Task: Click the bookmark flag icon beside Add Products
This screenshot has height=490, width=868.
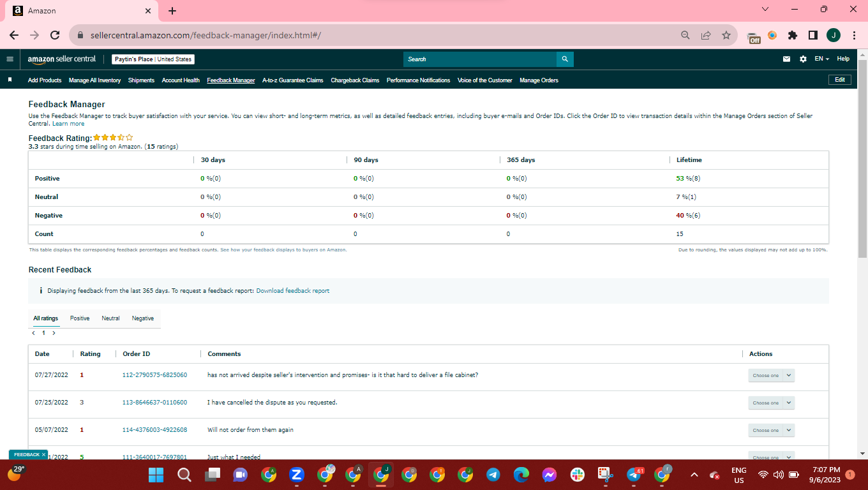Action: tap(10, 80)
